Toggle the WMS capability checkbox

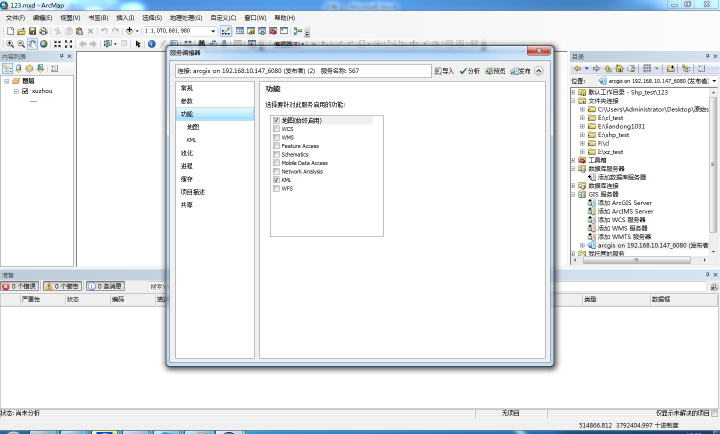[x=276, y=137]
